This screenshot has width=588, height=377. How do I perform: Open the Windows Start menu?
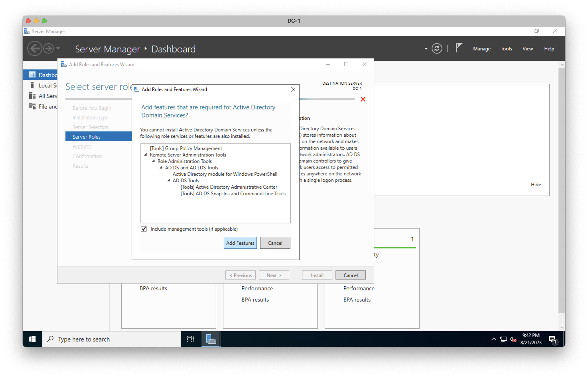[32, 339]
